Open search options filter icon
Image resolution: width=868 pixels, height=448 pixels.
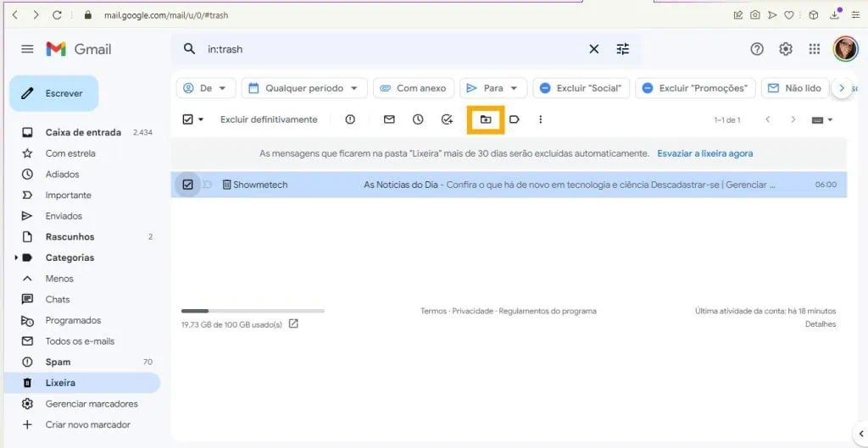point(623,49)
